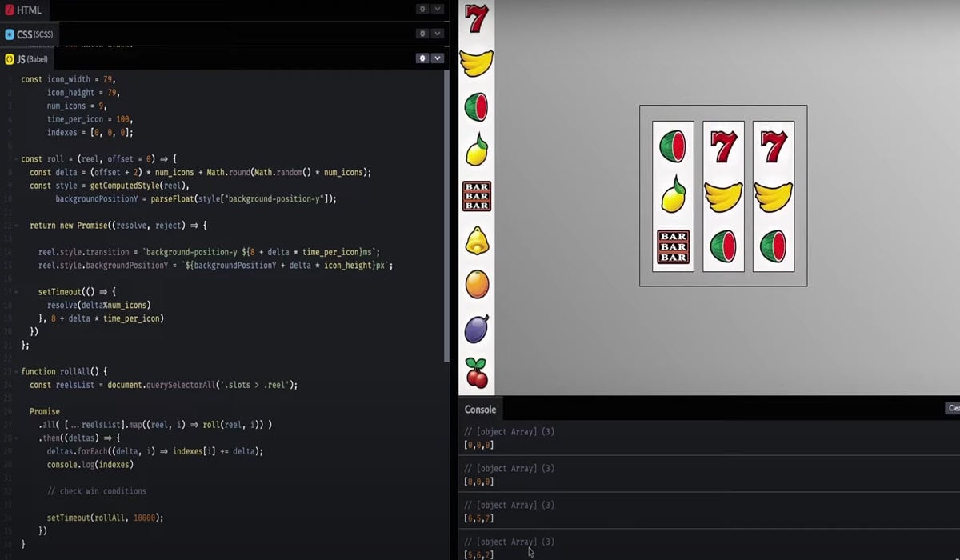Click the line 'indexes = [0, 0, 0];'
Viewport: 960px width, 560px height.
pos(90,132)
